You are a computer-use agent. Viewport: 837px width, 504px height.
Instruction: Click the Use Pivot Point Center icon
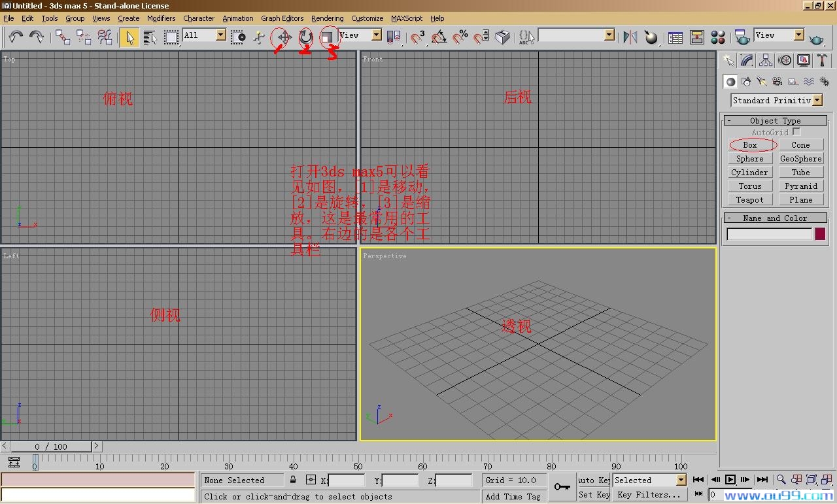click(x=394, y=37)
